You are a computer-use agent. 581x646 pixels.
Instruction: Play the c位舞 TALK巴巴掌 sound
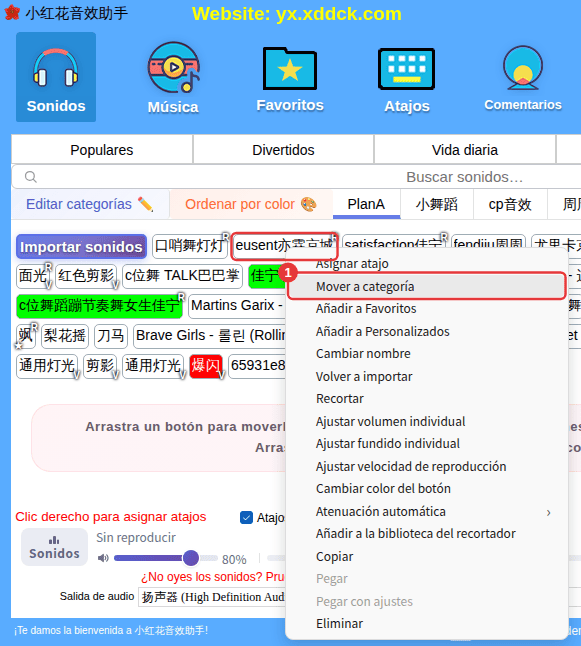(x=183, y=276)
